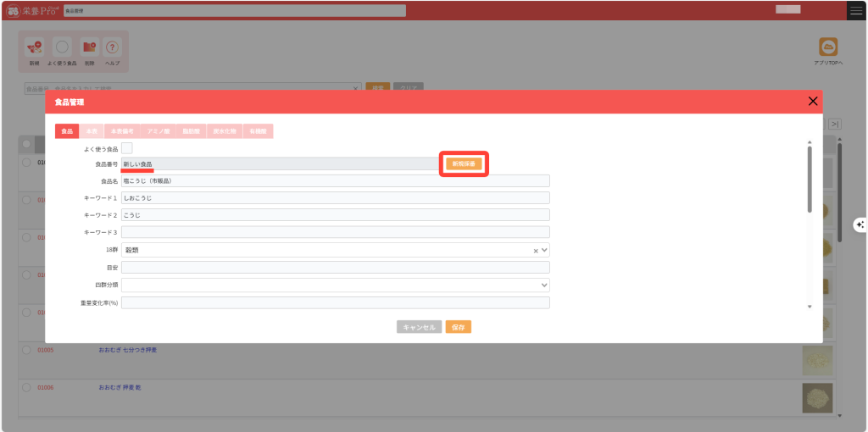Image resolution: width=868 pixels, height=432 pixels.
Task: Click the last-page >| pagination icon
Action: point(835,125)
